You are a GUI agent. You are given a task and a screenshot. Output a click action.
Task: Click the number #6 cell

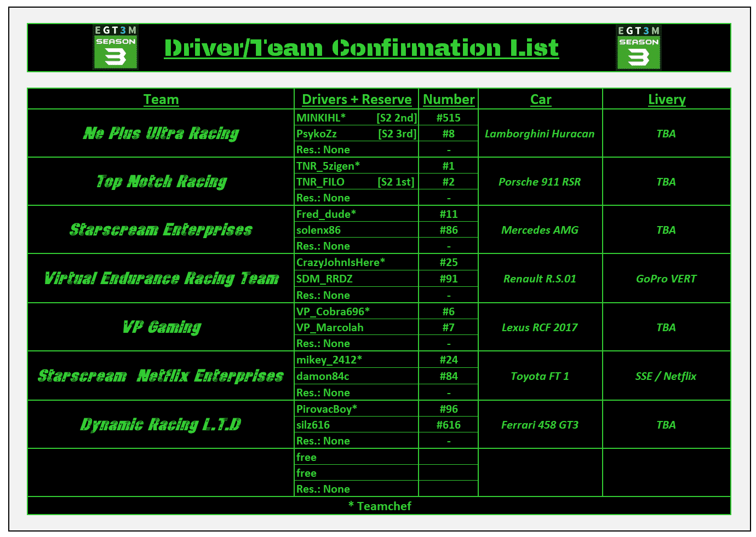tap(449, 311)
